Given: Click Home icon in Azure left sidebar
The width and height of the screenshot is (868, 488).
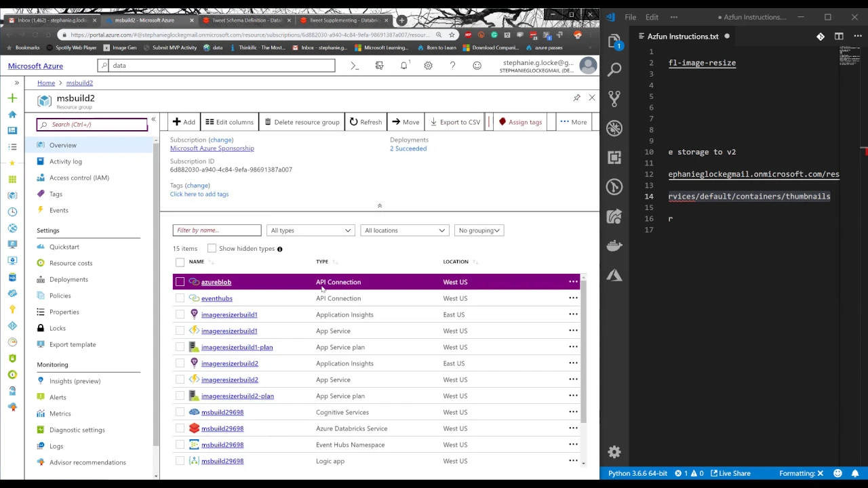Looking at the screenshot, I should coord(12,115).
